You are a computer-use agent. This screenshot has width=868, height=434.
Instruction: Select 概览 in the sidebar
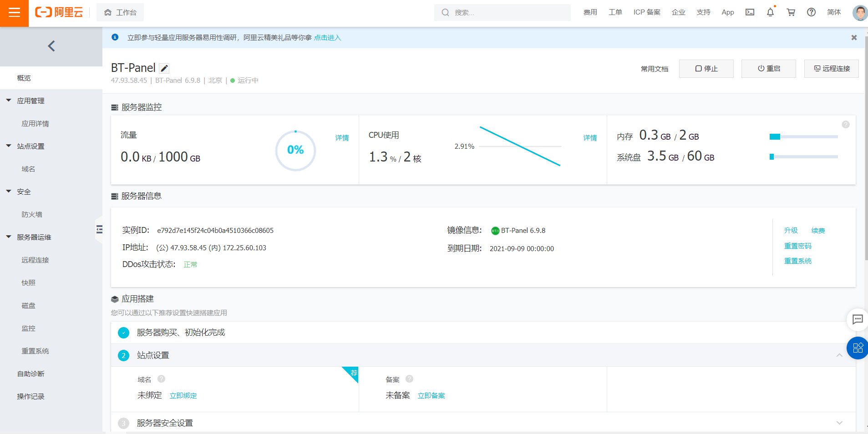51,78
